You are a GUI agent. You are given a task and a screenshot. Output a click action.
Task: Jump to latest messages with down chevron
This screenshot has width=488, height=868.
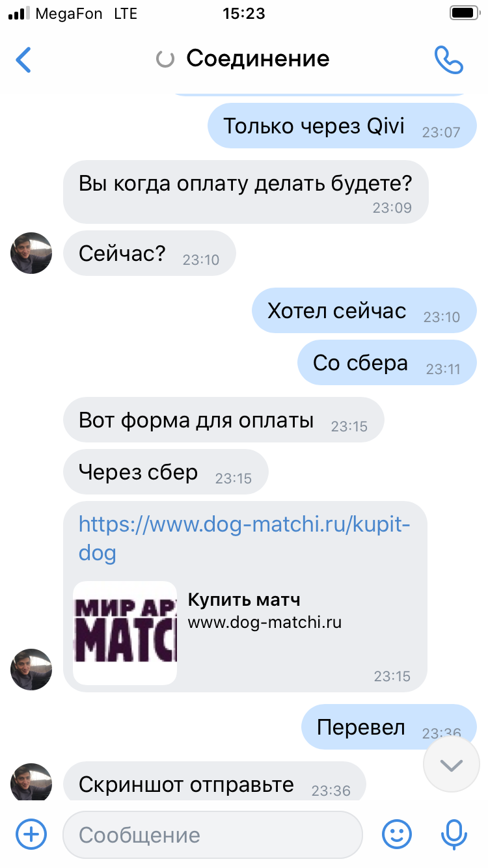pyautogui.click(x=451, y=765)
